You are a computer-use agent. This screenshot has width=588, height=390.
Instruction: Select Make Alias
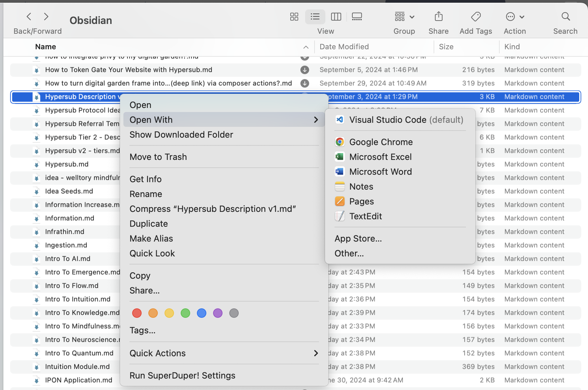(224, 239)
